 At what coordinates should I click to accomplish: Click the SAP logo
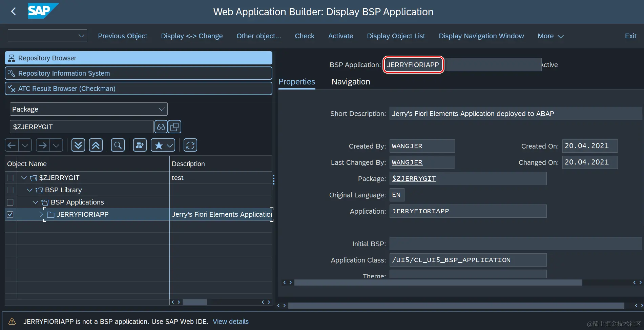click(x=43, y=11)
